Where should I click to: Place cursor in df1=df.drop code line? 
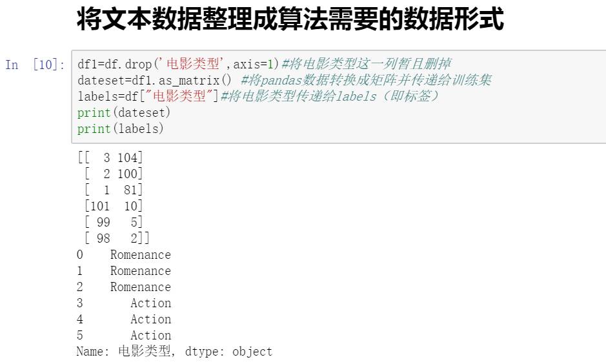click(264, 64)
